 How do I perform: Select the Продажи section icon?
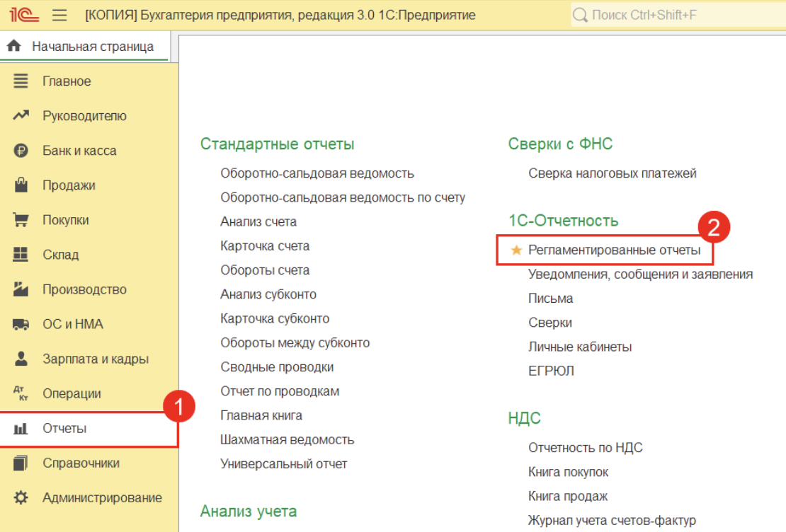(x=19, y=185)
